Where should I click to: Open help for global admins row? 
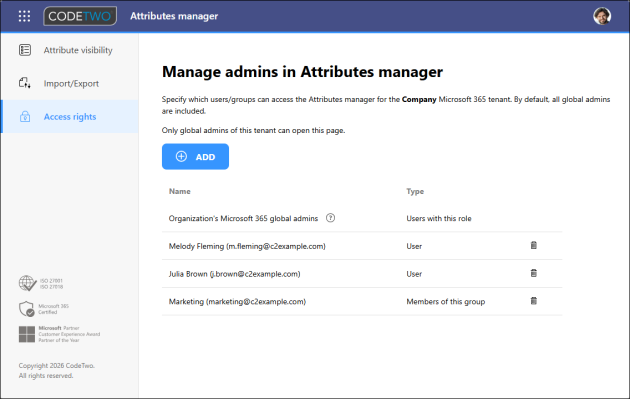[x=330, y=218]
